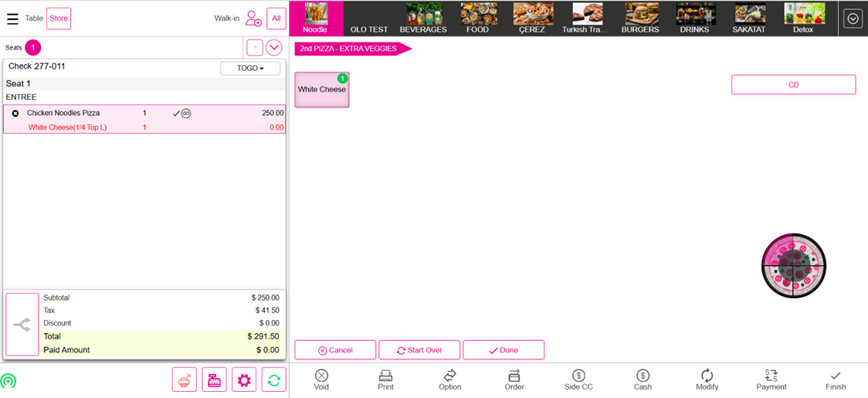Remove Chicken Noodles Pizza with X icon
The width and height of the screenshot is (868, 398).
pos(15,114)
